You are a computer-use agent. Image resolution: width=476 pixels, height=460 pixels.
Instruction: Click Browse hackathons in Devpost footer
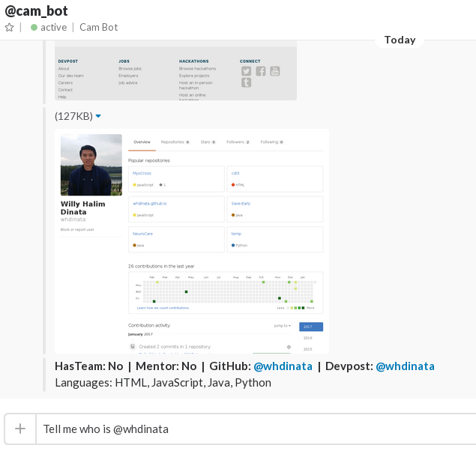click(x=197, y=69)
